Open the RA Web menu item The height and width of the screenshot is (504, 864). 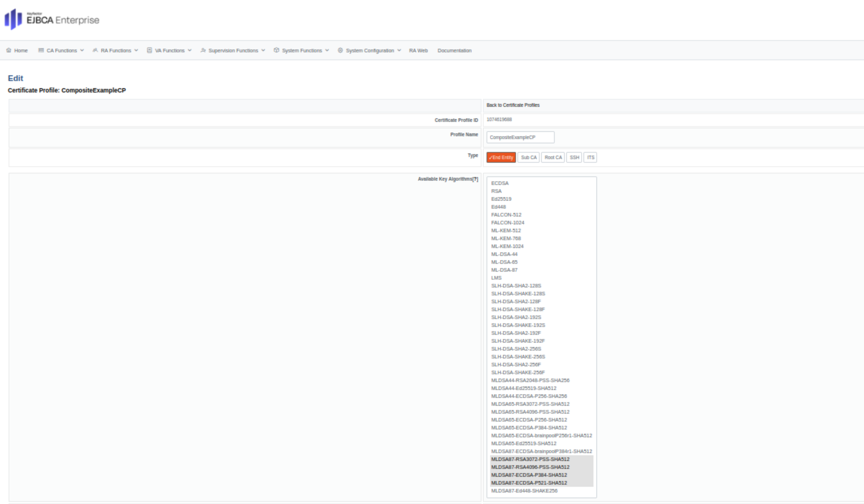tap(418, 51)
